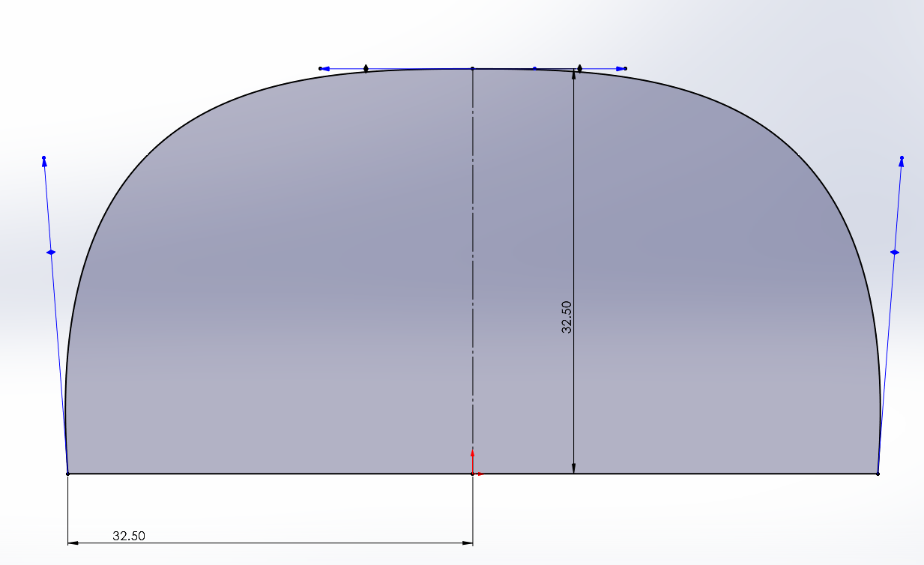Select the spline endpoint at bottom-right corner
Image resolution: width=924 pixels, height=565 pixels.
click(x=878, y=474)
